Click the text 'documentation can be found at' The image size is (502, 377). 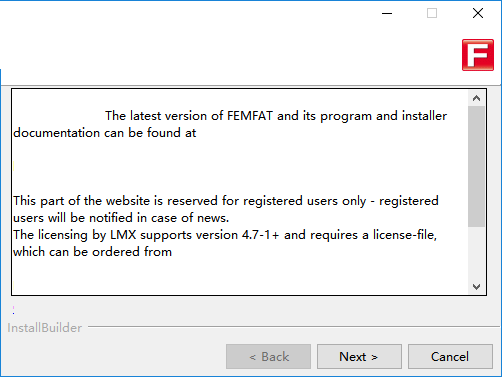(x=105, y=133)
